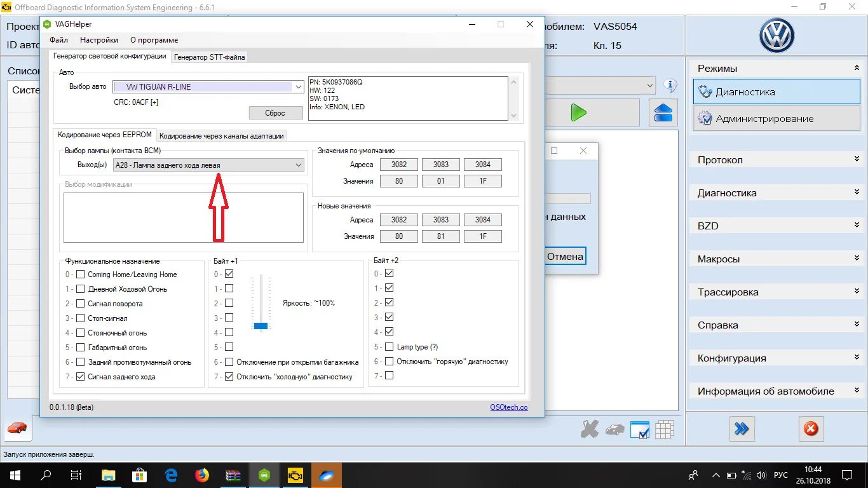Toggle Отключение при открытии багажника
868x488 pixels.
229,362
